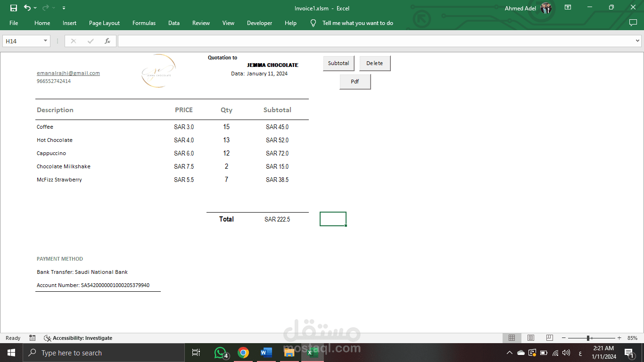The image size is (644, 362).
Task: Switch to Page Layout view icon
Action: pos(530,338)
